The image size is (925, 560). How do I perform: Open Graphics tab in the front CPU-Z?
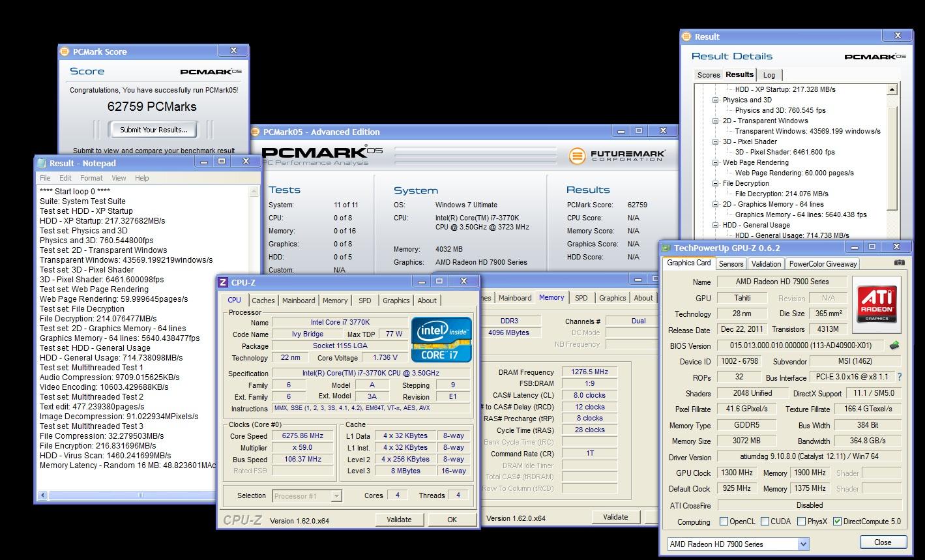(x=396, y=301)
